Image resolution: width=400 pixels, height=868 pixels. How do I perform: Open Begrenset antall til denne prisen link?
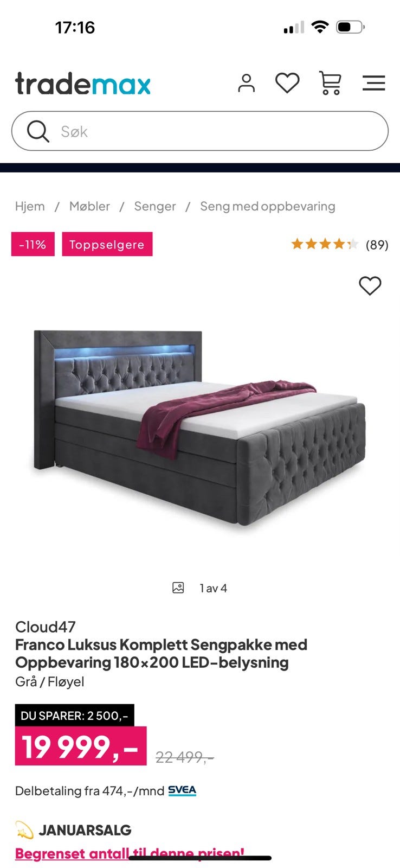pyautogui.click(x=130, y=853)
